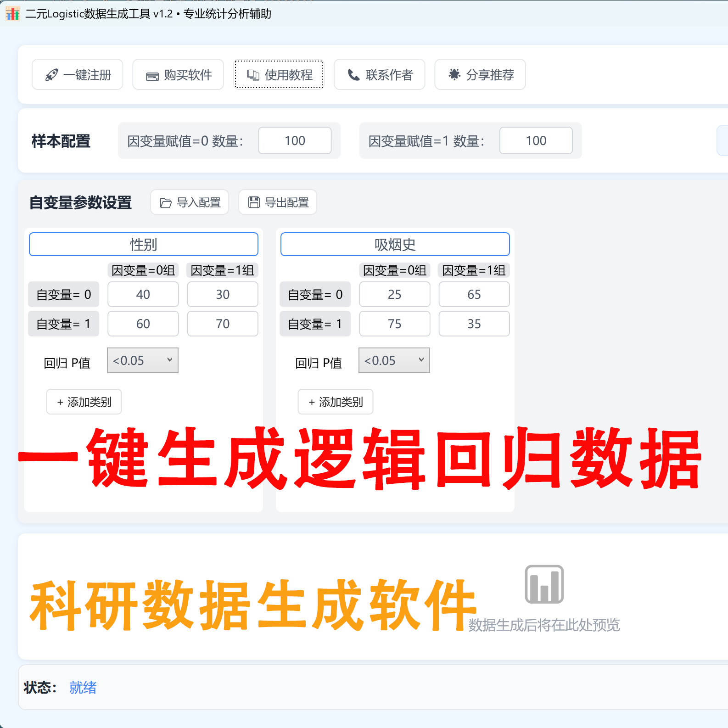Click the 因变量=0组 header in 性别 panel
728x728 pixels.
[x=143, y=270]
